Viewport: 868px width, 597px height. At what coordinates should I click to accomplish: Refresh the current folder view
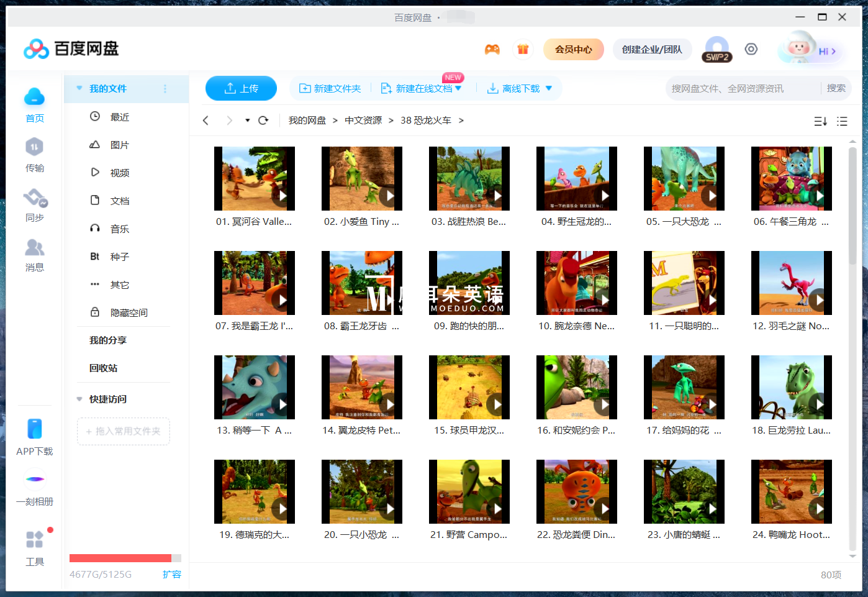pos(263,120)
